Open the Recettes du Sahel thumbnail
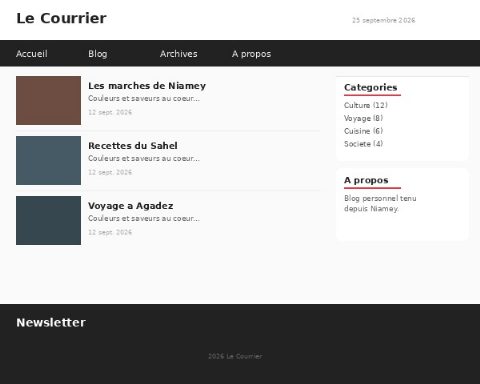The image size is (480, 384). click(x=48, y=160)
